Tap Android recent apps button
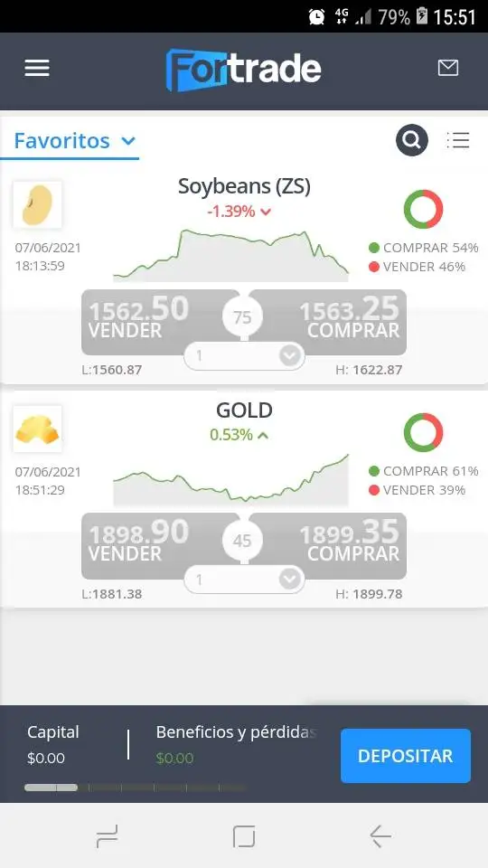488x868 pixels. coord(107,835)
